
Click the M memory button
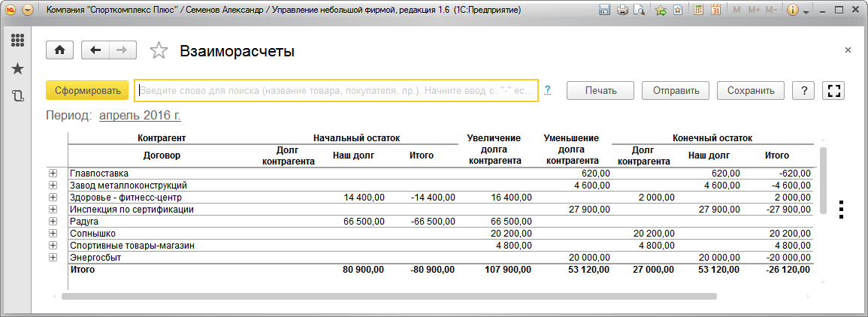tap(736, 10)
